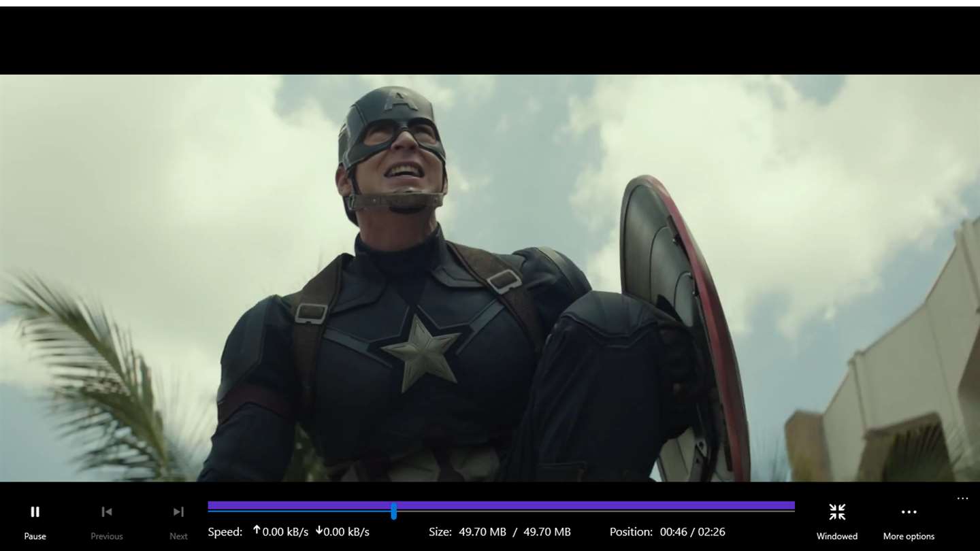The width and height of the screenshot is (980, 551).
Task: Click the Position 00:46 / 02:26 readout
Action: tap(667, 532)
